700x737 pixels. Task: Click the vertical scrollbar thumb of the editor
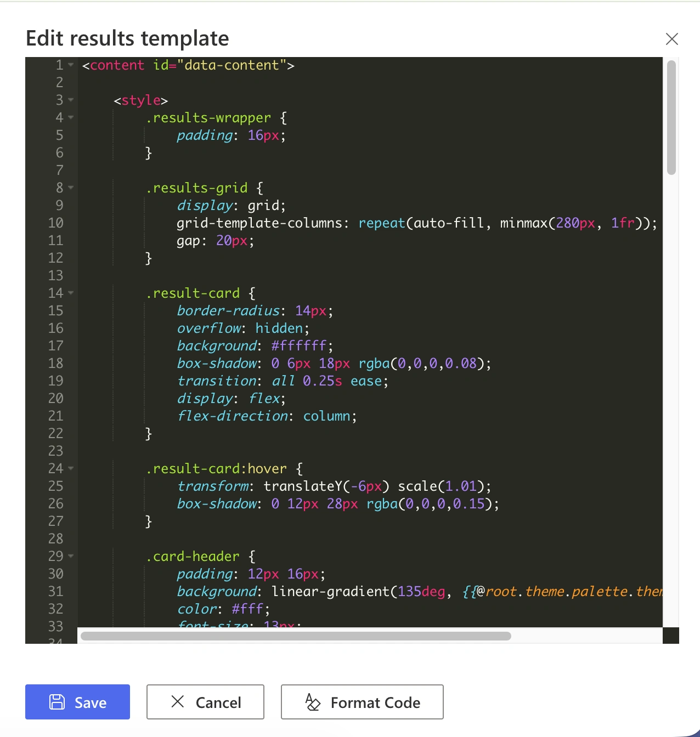671,118
